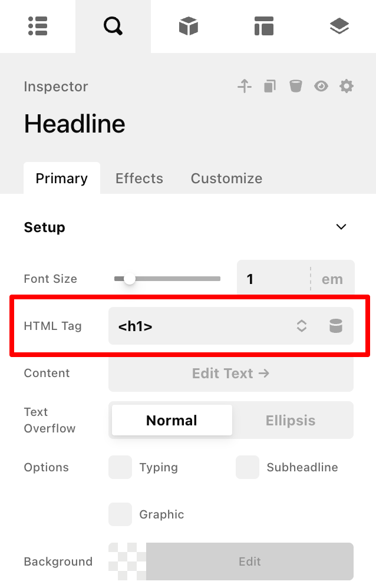The width and height of the screenshot is (376, 588).
Task: Enable the Graphic option checkbox
Action: pyautogui.click(x=120, y=514)
